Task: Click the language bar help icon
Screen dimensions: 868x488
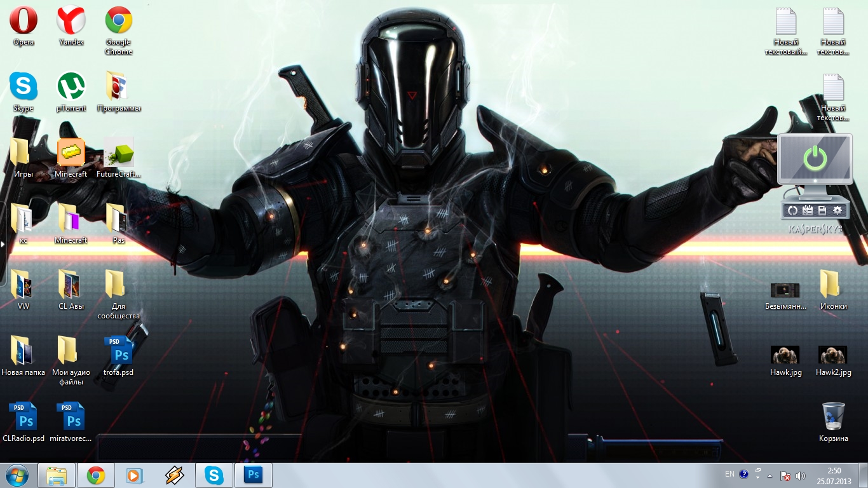Action: [x=743, y=474]
